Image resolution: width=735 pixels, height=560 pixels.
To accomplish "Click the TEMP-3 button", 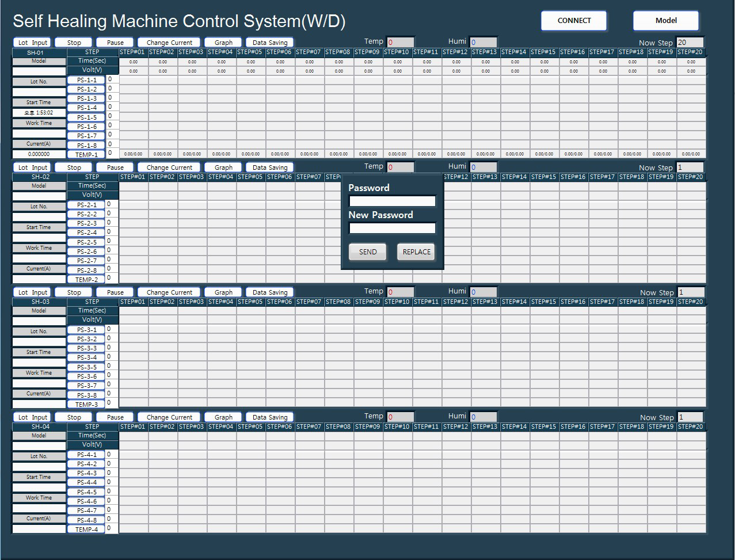I will point(86,405).
